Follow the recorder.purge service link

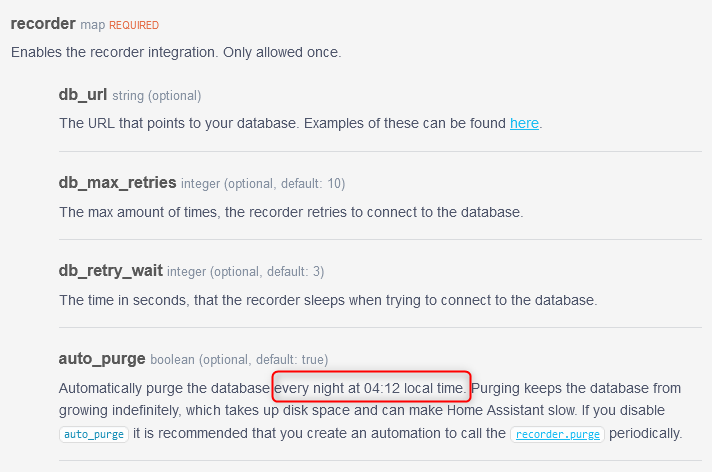coord(558,434)
